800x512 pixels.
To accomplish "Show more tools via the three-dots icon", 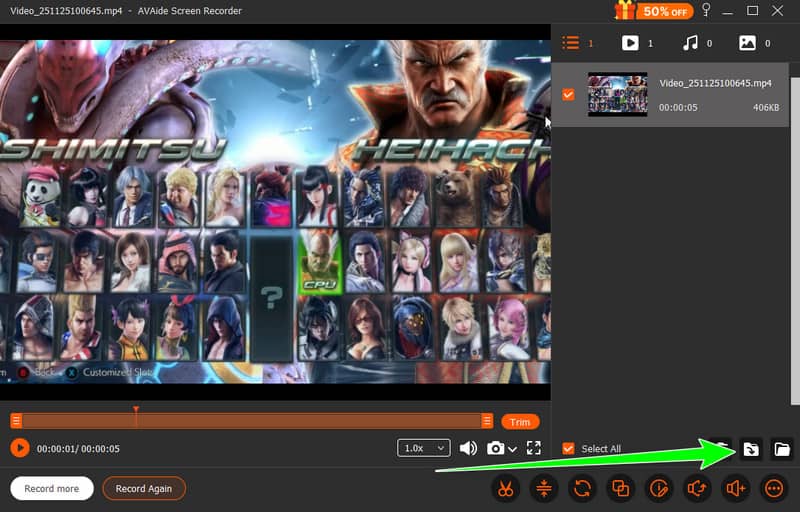I will point(773,489).
